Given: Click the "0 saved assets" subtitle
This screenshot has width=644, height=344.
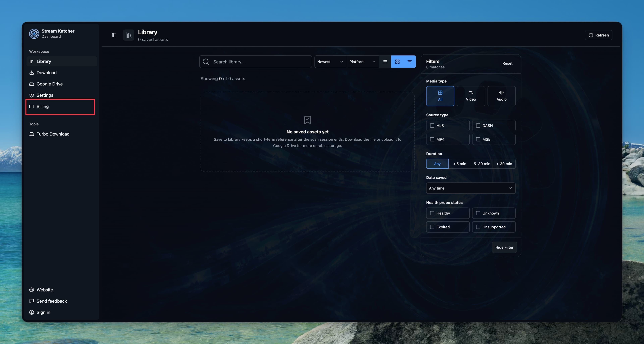Looking at the screenshot, I should [x=153, y=40].
